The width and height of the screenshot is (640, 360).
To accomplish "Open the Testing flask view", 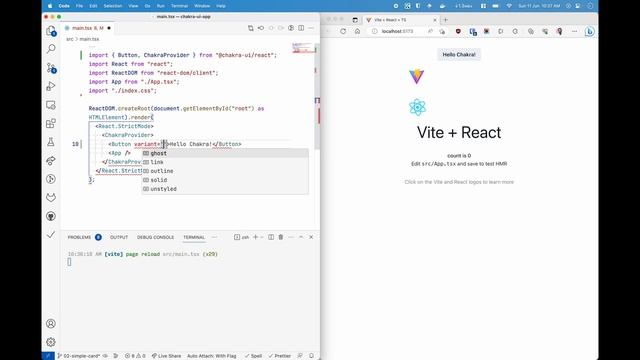I will click(51, 142).
